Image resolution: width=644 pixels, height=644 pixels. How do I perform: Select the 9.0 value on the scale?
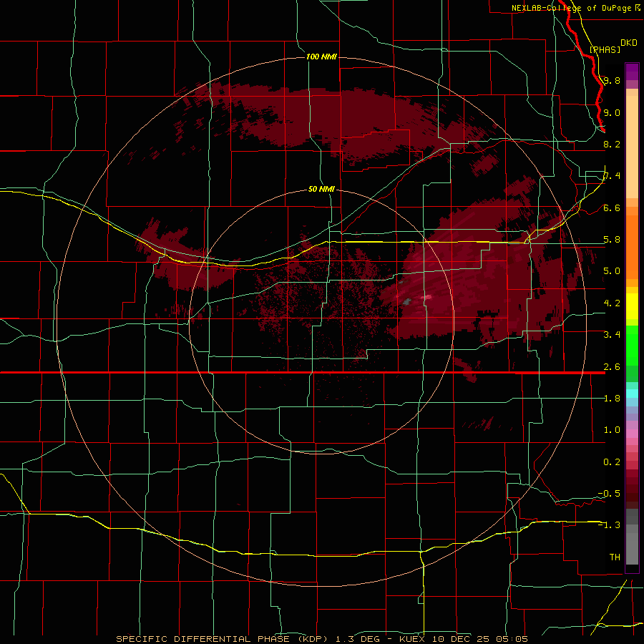[612, 112]
